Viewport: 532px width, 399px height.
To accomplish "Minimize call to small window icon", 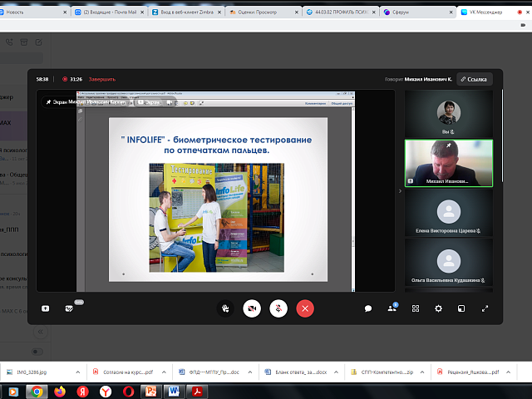I will coord(461,308).
